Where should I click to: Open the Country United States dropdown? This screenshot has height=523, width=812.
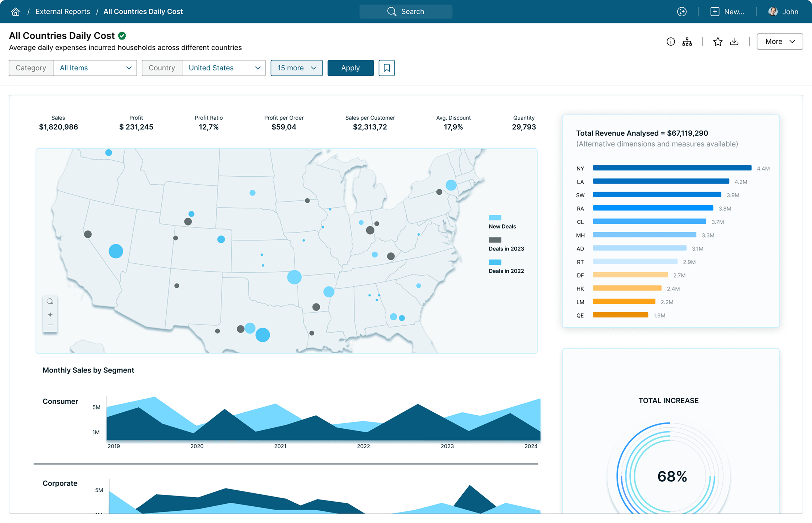pyautogui.click(x=224, y=68)
